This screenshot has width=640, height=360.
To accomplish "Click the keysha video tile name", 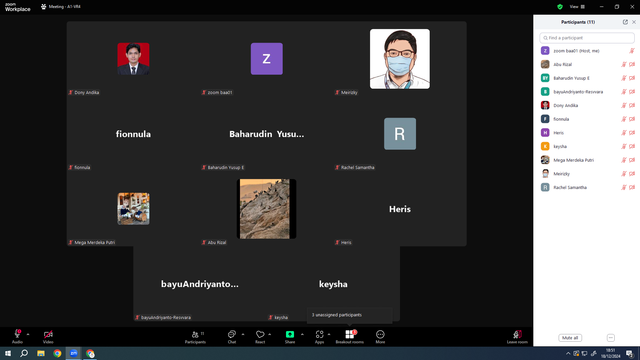I will point(333,284).
